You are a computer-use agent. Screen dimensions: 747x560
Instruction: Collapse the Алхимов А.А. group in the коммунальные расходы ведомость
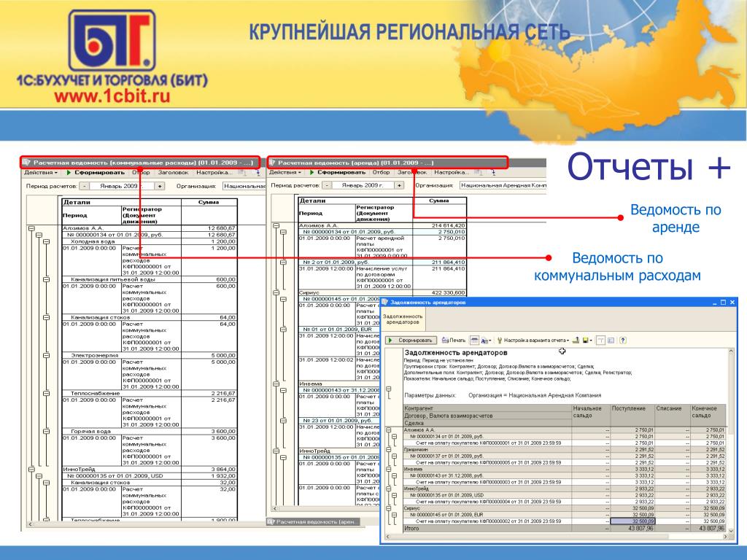tap(31, 228)
